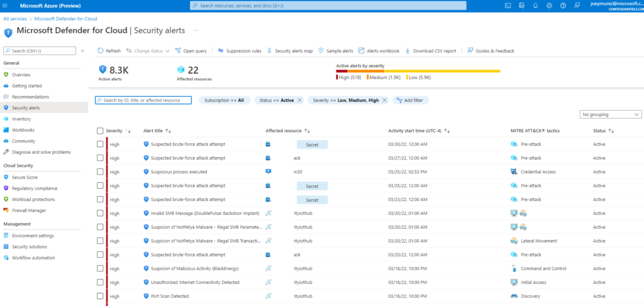Click the High severity bar segment

coord(341,71)
